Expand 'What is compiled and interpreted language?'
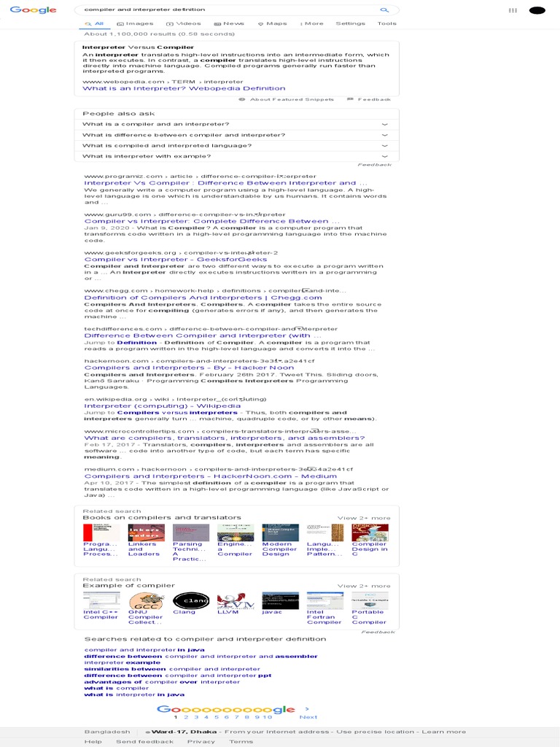This screenshot has width=560, height=747. tap(237, 146)
